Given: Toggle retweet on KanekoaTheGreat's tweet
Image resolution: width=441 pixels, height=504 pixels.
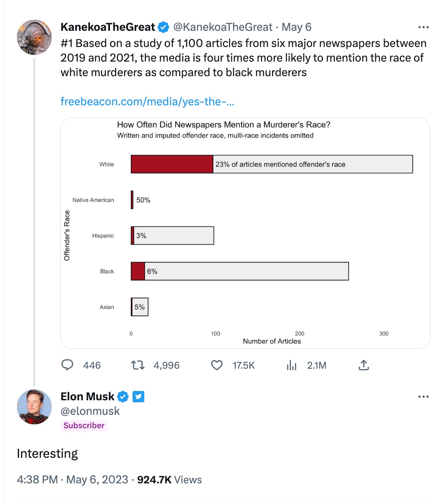Looking at the screenshot, I should coord(137,365).
